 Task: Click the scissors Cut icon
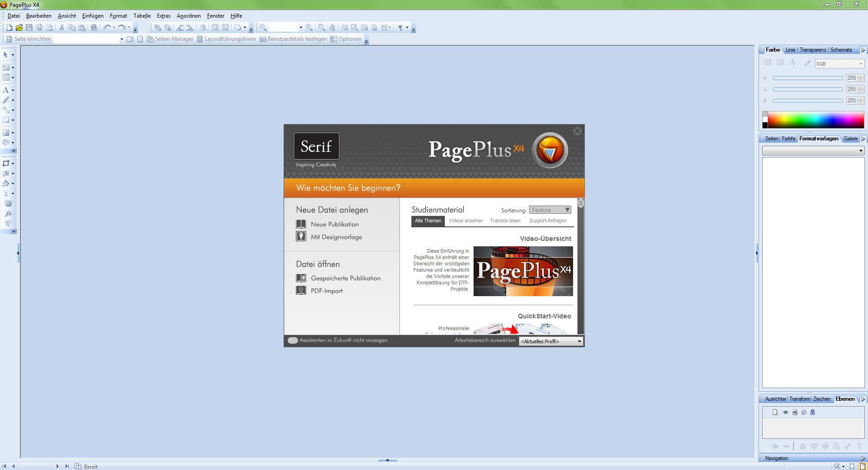tap(62, 28)
